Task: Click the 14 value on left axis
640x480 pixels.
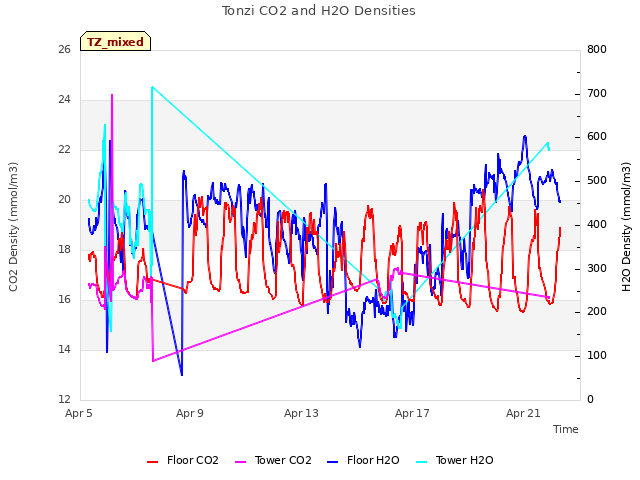Action: [64, 350]
